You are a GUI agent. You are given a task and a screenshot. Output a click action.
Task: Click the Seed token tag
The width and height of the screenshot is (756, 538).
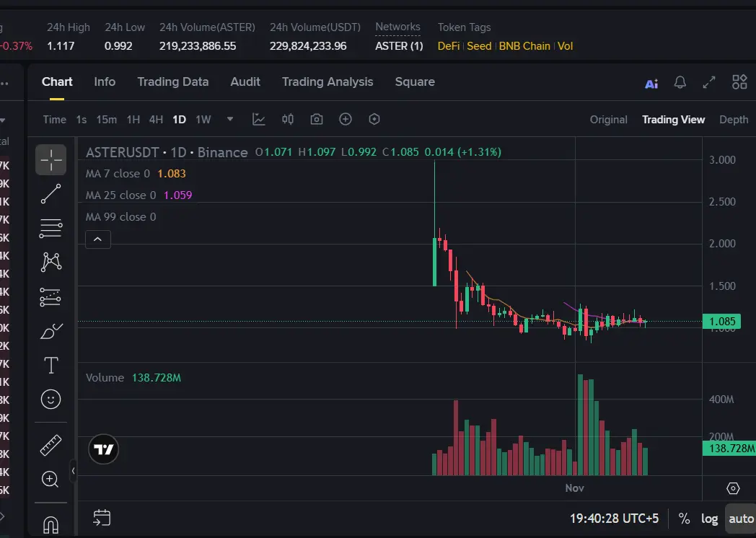479,46
